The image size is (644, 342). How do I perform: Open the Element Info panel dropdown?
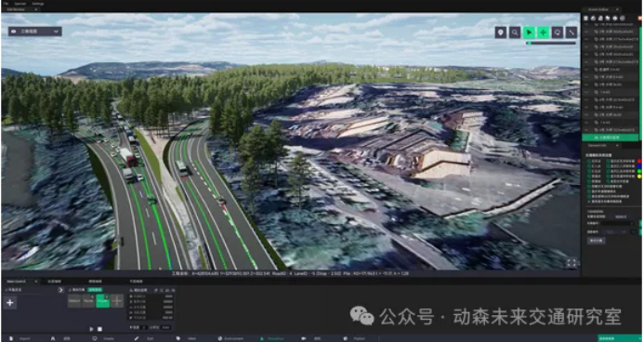(602, 145)
